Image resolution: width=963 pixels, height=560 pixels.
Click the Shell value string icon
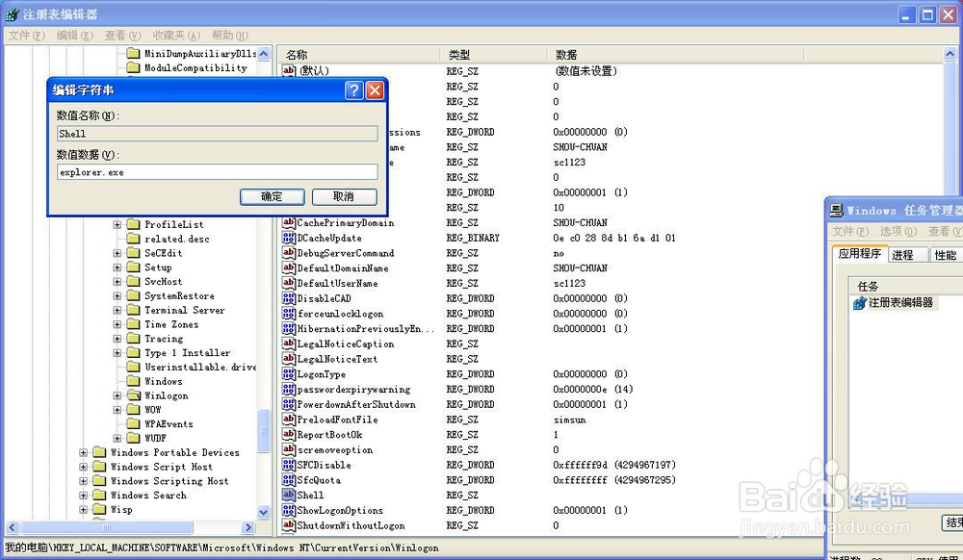point(289,495)
